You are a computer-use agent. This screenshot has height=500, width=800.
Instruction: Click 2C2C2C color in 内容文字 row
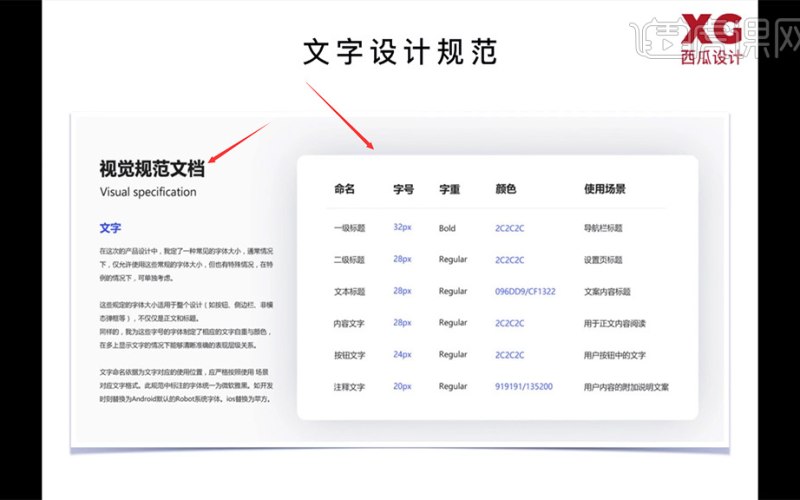pyautogui.click(x=509, y=323)
